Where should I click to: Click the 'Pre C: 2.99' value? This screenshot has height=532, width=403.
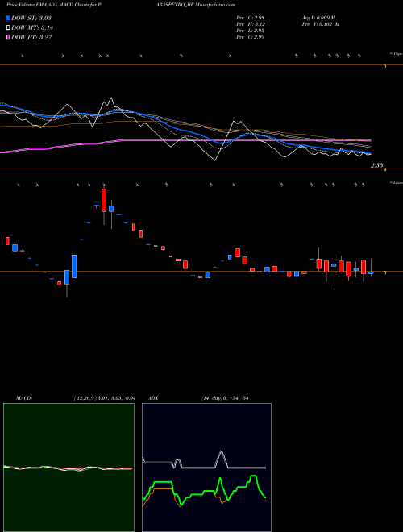pyautogui.click(x=251, y=37)
